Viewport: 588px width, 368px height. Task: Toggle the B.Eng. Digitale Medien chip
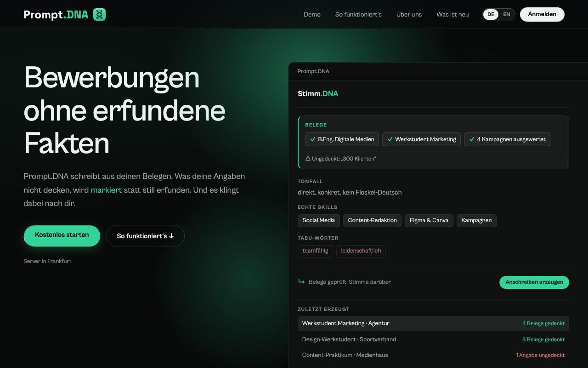pyautogui.click(x=342, y=139)
